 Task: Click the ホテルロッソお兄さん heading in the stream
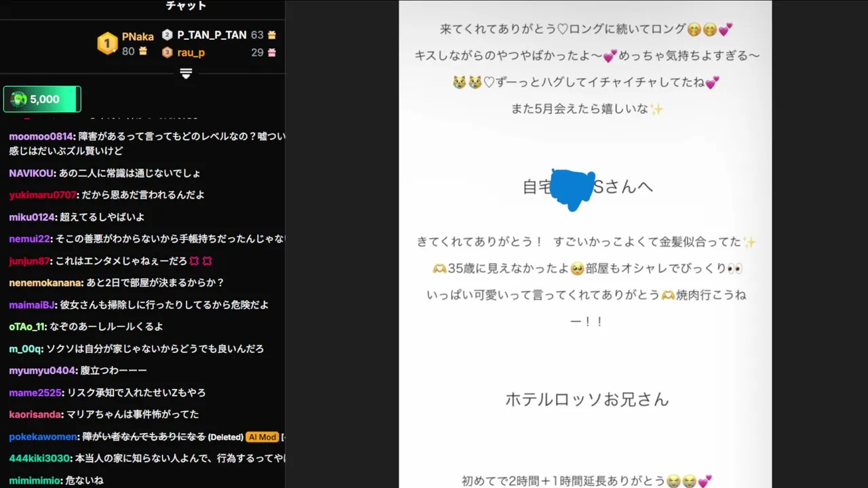587,399
